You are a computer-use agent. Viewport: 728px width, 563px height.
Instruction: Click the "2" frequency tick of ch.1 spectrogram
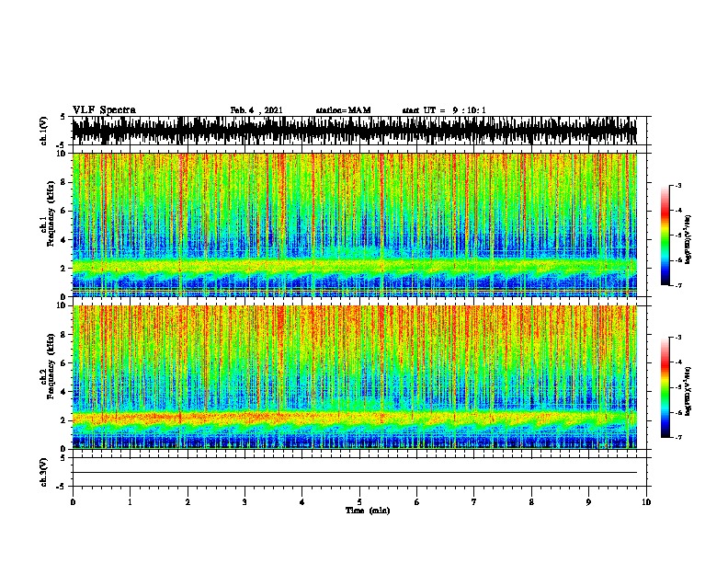[x=64, y=268]
